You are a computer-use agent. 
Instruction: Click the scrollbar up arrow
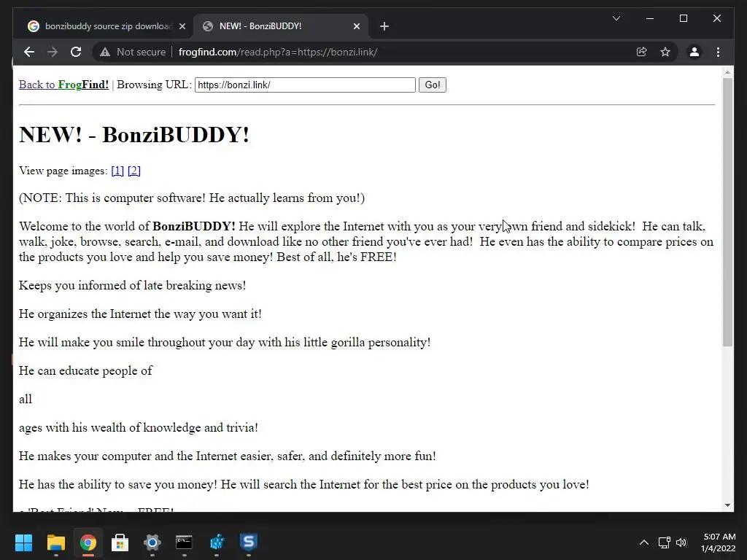(727, 72)
